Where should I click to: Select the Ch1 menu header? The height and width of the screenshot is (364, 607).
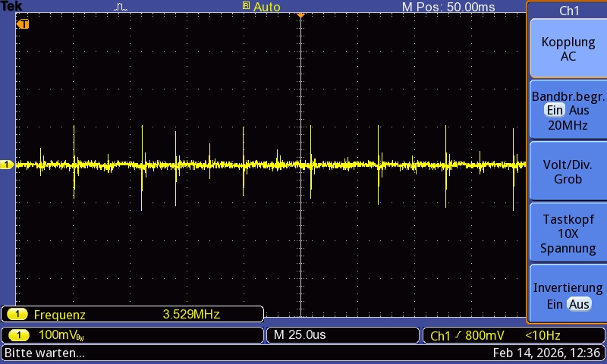point(568,11)
